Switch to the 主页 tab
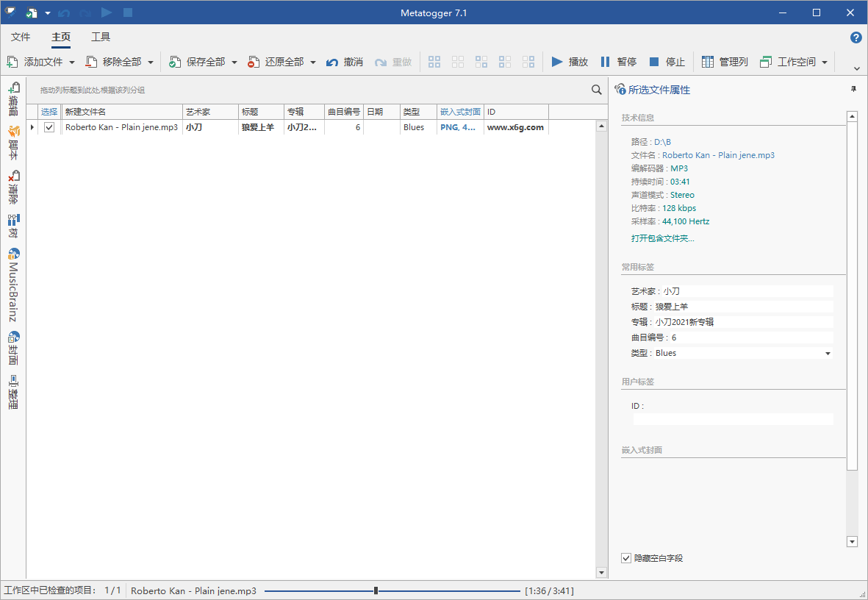The height and width of the screenshot is (600, 868). point(61,37)
